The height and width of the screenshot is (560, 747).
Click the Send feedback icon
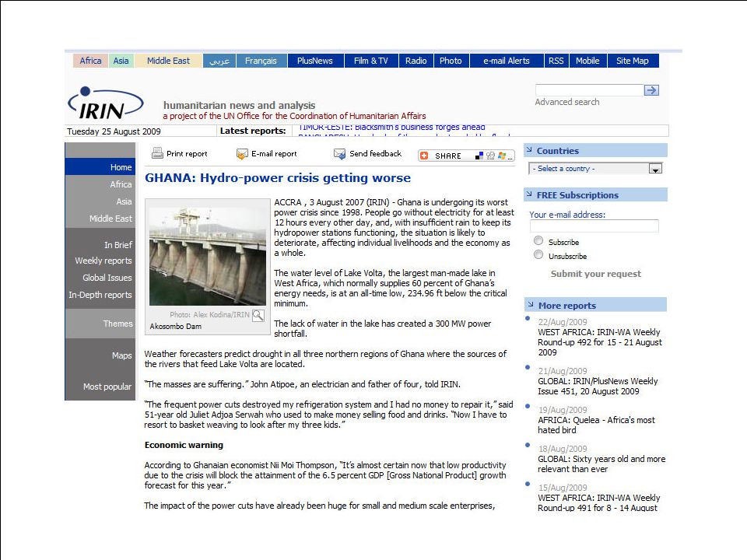click(340, 154)
